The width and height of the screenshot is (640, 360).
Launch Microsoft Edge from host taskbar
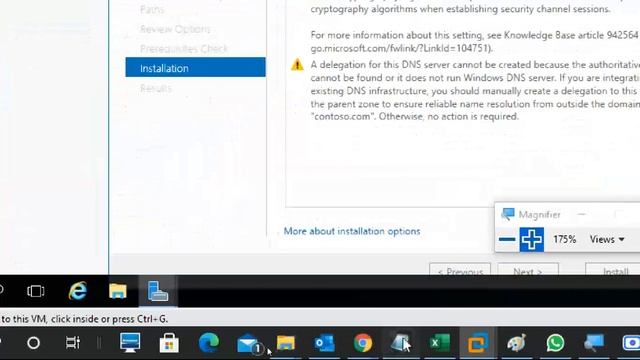(x=209, y=343)
